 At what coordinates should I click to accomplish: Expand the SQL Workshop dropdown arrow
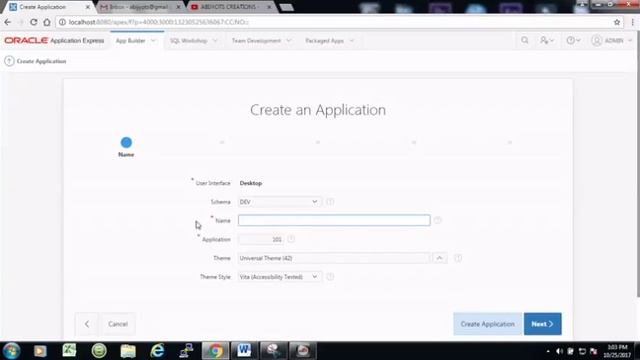tap(215, 41)
